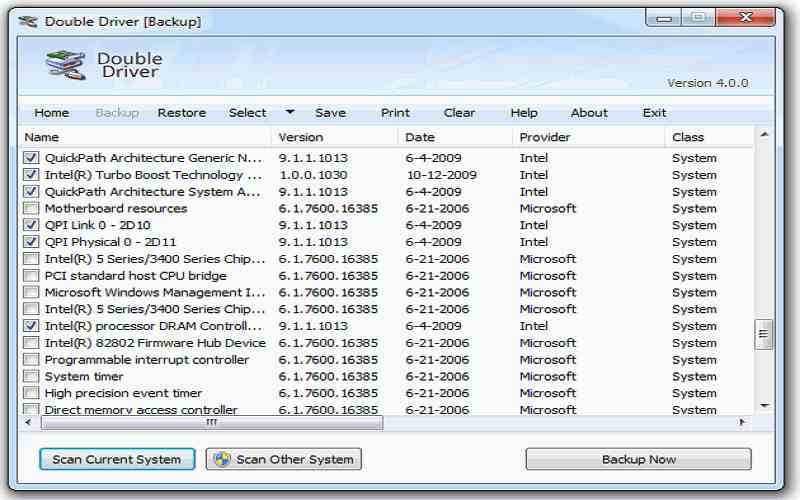Click the Scan Current System button
Image resolution: width=800 pixels, height=500 pixels.
pyautogui.click(x=117, y=459)
